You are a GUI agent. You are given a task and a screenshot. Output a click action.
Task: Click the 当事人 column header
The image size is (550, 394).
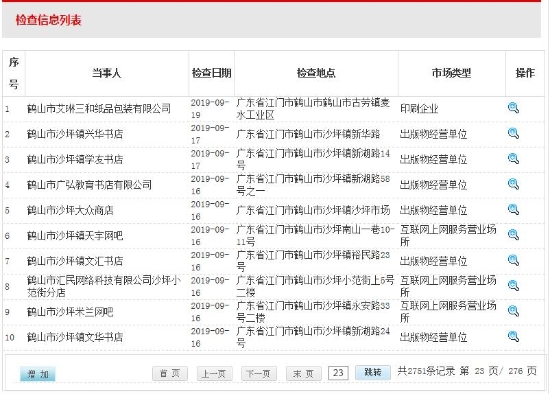pos(107,73)
